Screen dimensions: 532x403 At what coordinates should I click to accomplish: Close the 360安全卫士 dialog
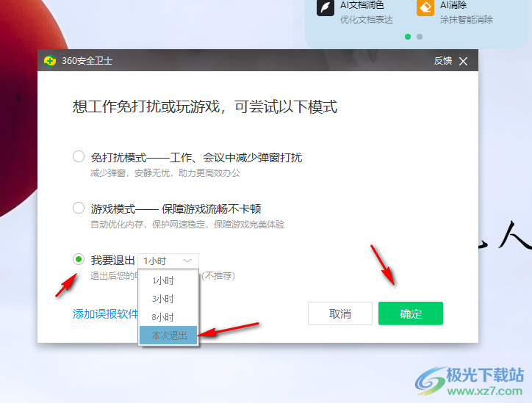tap(463, 61)
